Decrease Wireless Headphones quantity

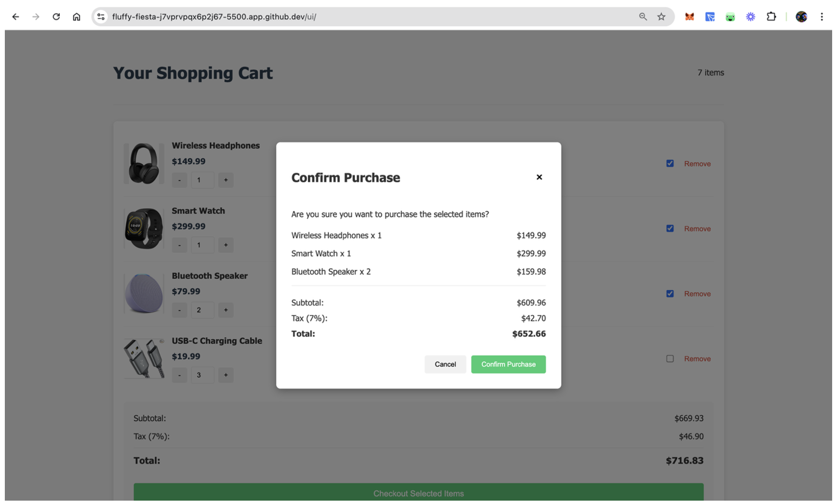click(x=179, y=180)
